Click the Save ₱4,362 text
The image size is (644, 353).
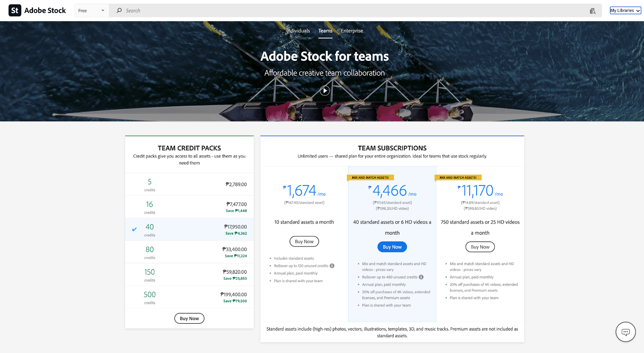(236, 233)
